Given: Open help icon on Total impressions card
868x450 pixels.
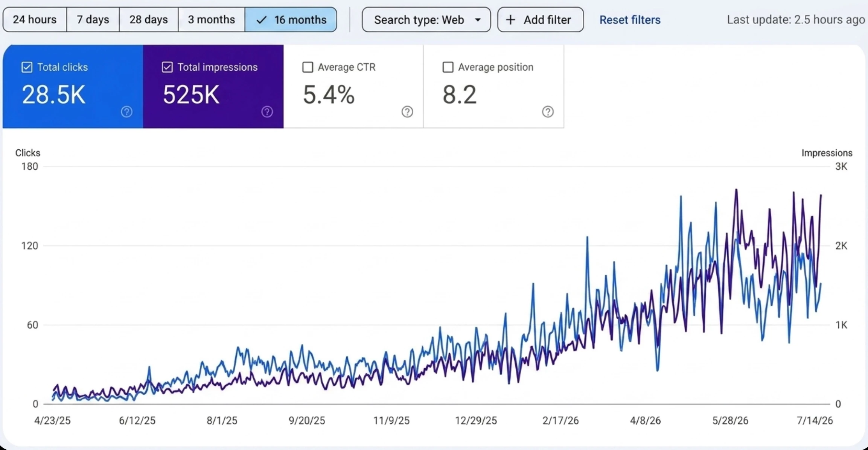Looking at the screenshot, I should tap(267, 112).
